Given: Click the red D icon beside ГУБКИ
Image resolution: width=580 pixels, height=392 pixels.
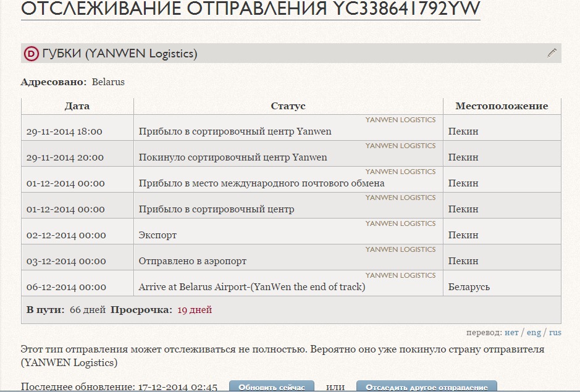Looking at the screenshot, I should tap(32, 54).
